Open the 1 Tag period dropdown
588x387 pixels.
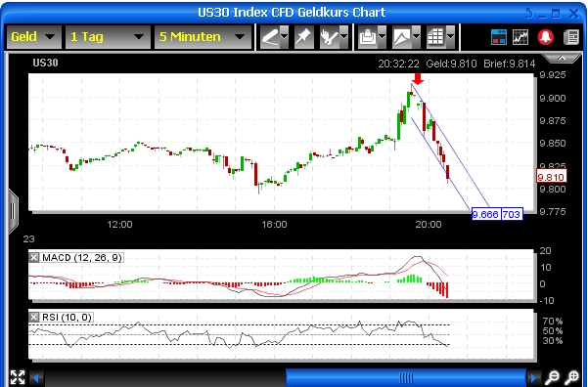108,37
